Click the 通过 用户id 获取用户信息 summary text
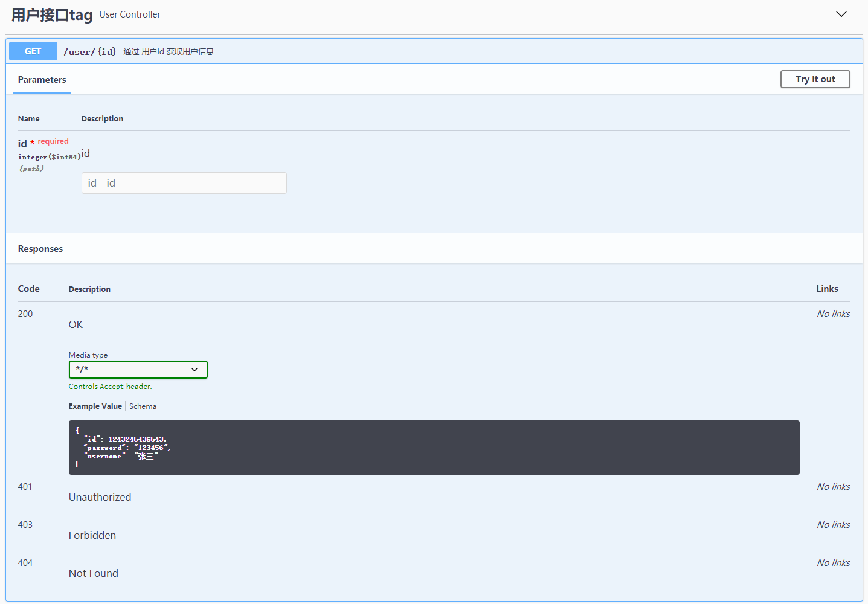The height and width of the screenshot is (604, 868). click(x=169, y=51)
